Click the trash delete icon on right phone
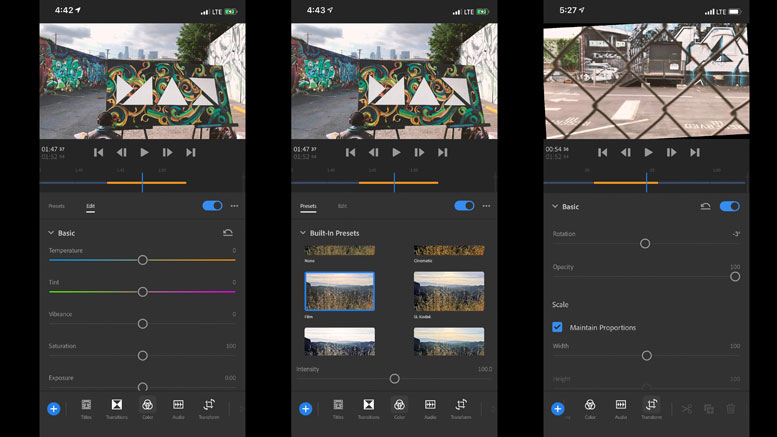777x437 pixels. pyautogui.click(x=730, y=409)
